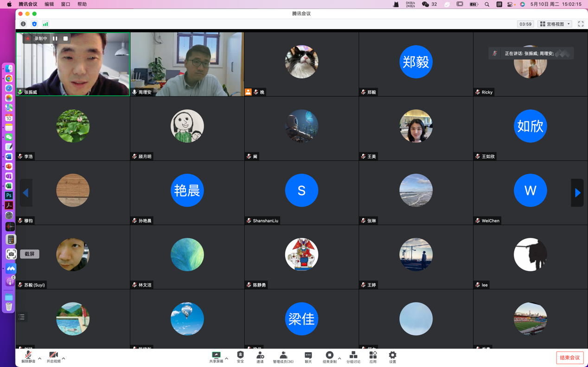Screen dimensions: 588x367
Task: Open the 编辑 menu
Action: coord(49,4)
